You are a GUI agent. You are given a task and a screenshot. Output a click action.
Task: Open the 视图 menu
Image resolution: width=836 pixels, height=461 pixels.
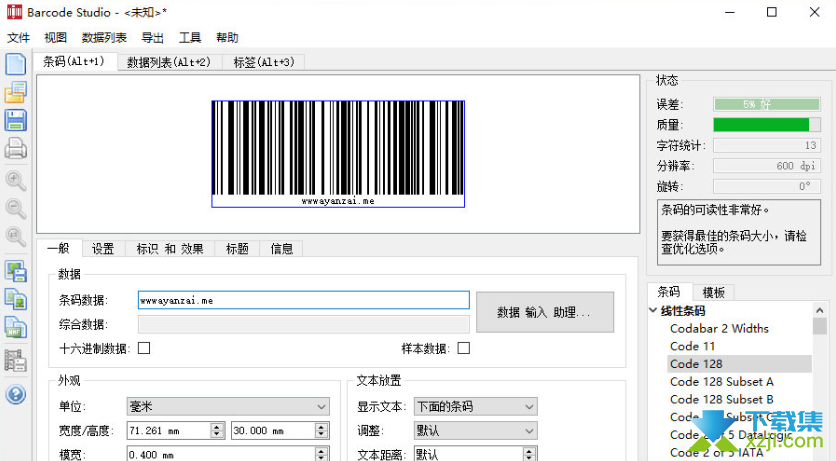tap(55, 38)
